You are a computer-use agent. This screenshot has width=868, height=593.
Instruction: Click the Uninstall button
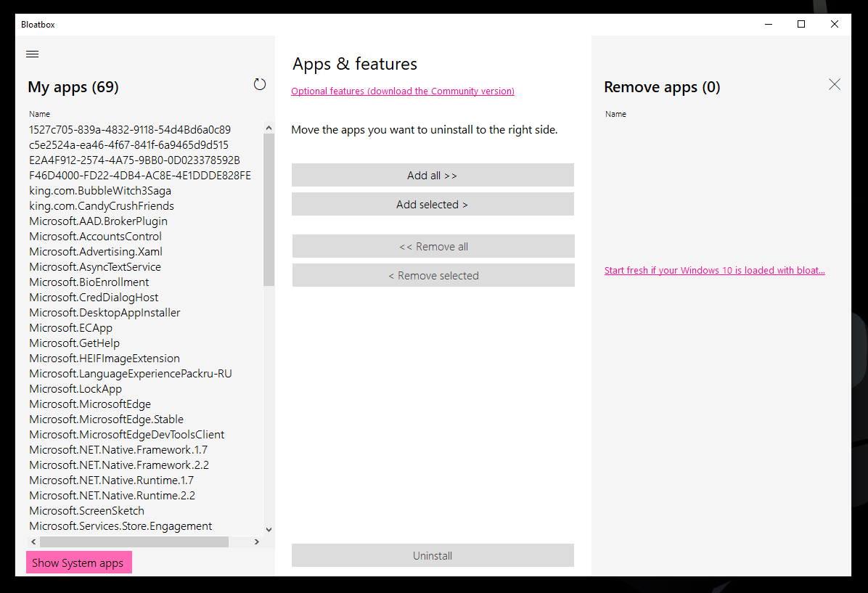[x=433, y=555]
